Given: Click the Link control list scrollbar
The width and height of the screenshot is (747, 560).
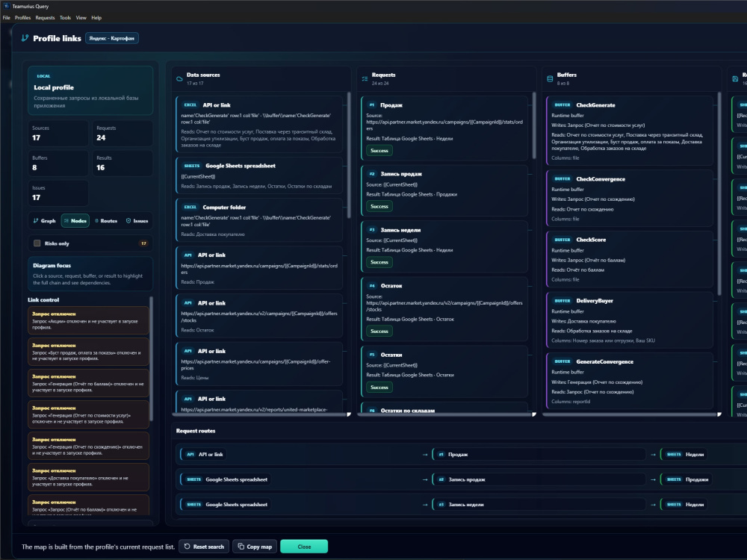Looking at the screenshot, I should tap(152, 358).
